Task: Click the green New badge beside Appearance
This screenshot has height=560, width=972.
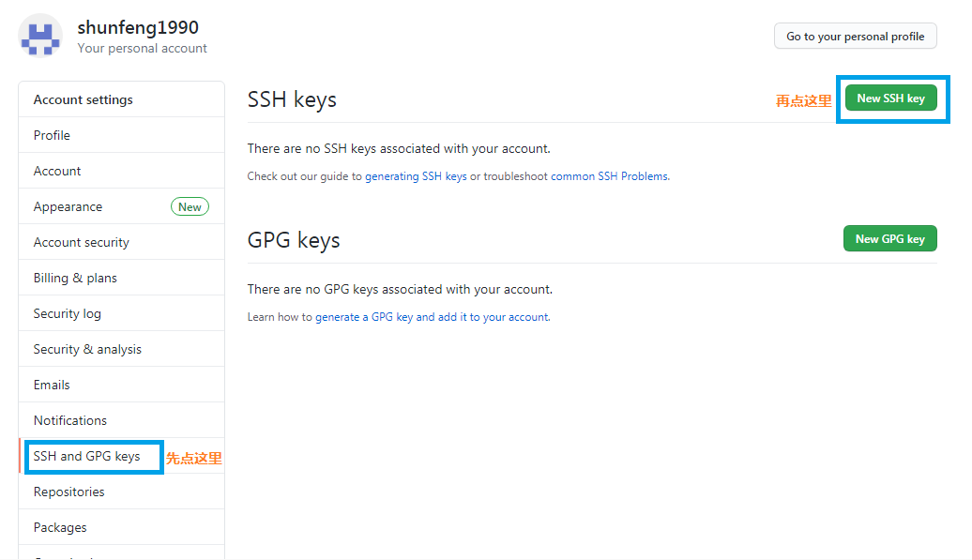Action: coord(190,206)
